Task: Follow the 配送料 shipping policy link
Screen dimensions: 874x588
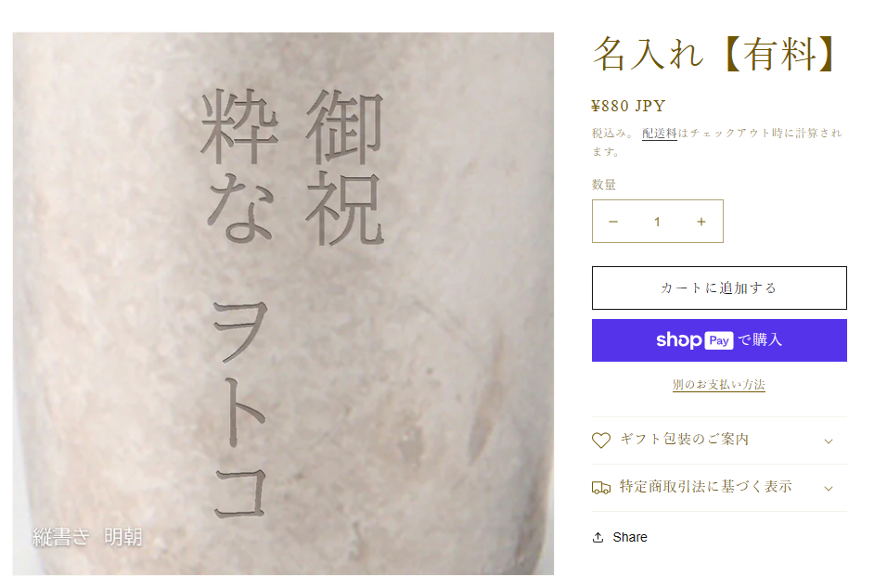Action: pos(660,134)
